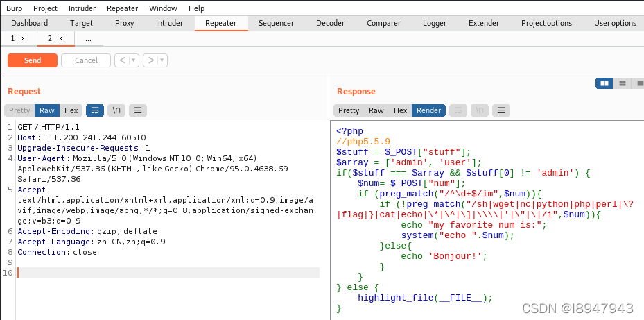Viewport: 644px width, 320px height.
Task: Switch to the Target tab
Action: 81,23
